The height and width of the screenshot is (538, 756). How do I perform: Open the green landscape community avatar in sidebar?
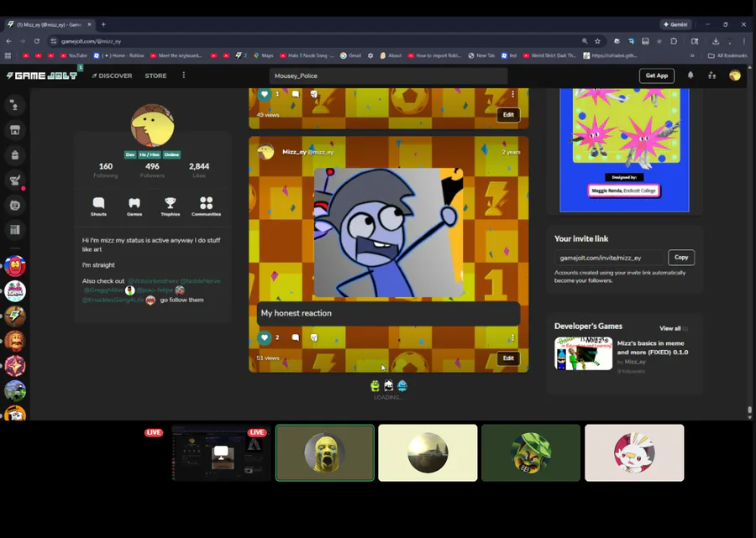click(x=15, y=391)
